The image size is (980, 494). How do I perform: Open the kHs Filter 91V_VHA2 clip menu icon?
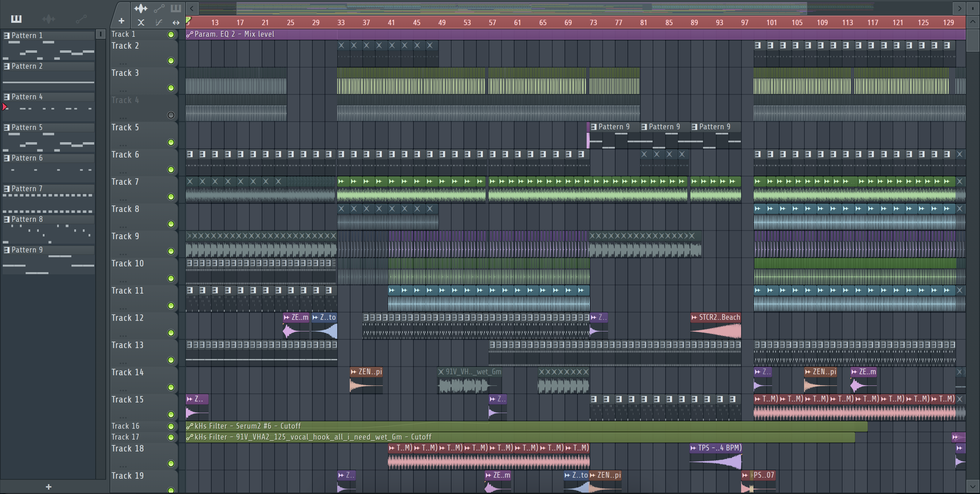click(190, 437)
